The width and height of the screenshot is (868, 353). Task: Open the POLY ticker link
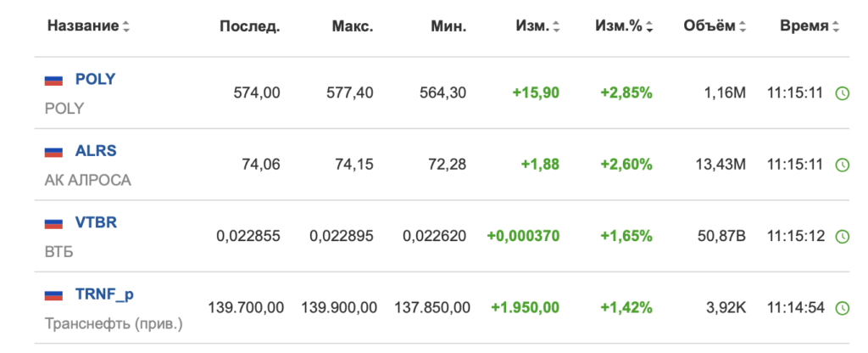point(95,79)
